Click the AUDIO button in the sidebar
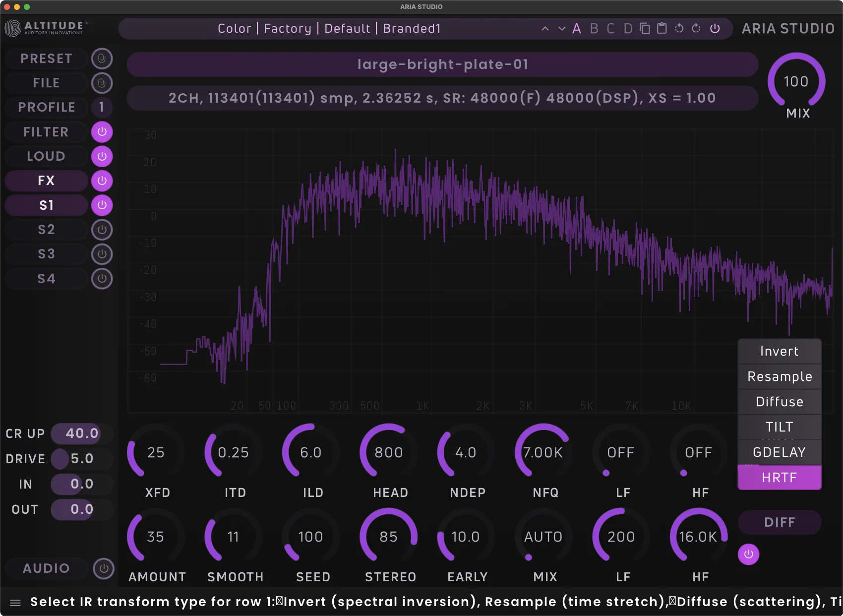The height and width of the screenshot is (616, 843). tap(46, 568)
